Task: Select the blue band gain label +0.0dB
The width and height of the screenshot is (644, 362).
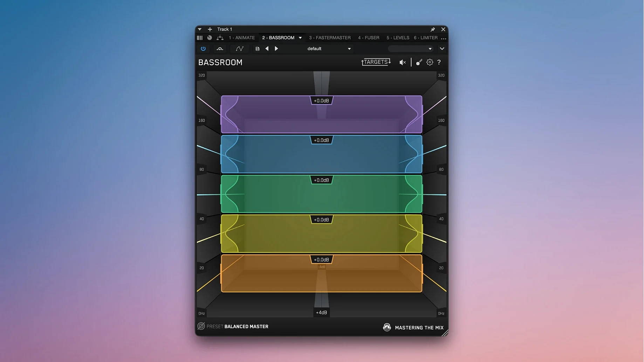Action: click(x=321, y=140)
